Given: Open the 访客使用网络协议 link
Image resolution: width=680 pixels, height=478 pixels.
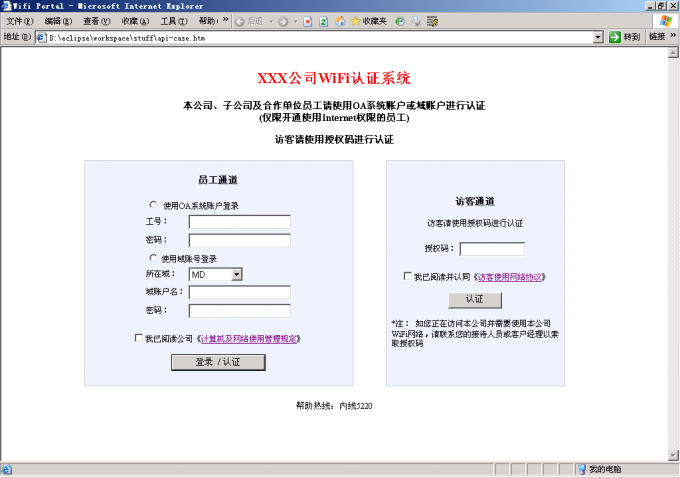Looking at the screenshot, I should tap(510, 277).
